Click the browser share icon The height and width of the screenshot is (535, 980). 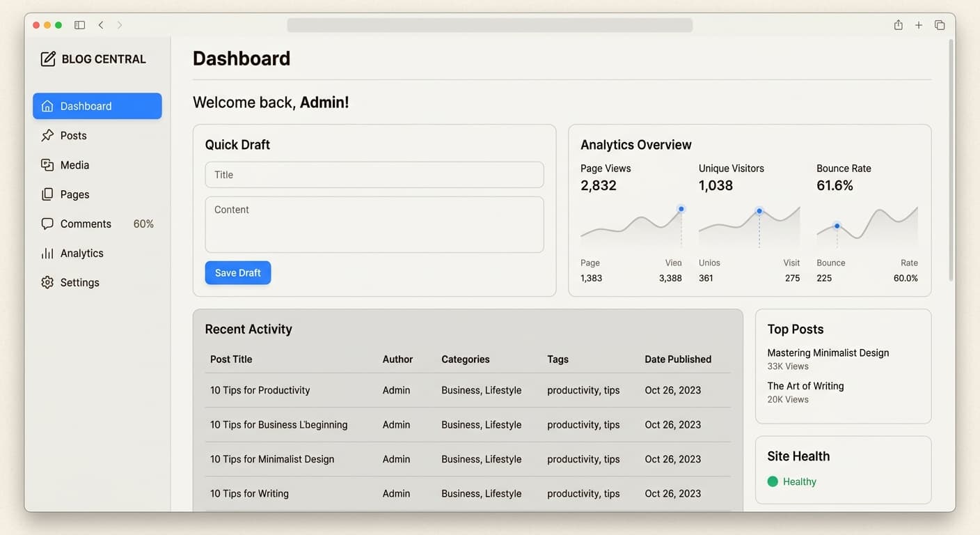coord(899,25)
